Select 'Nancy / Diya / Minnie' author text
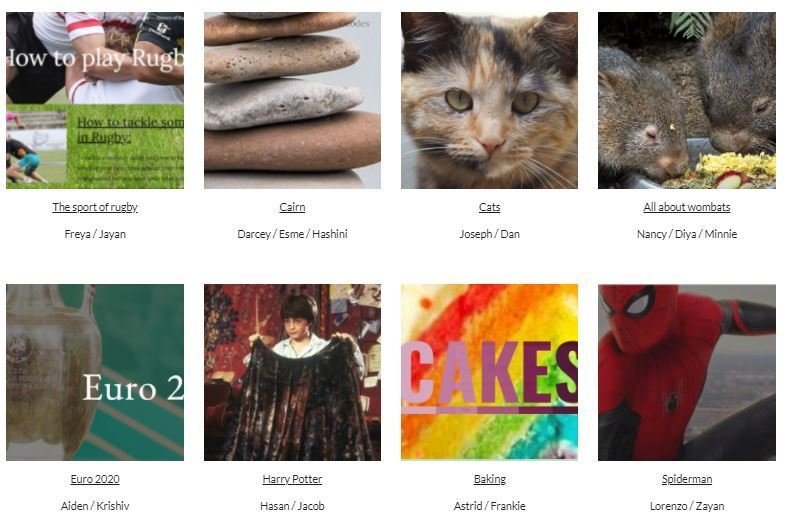789x530 pixels. click(687, 234)
